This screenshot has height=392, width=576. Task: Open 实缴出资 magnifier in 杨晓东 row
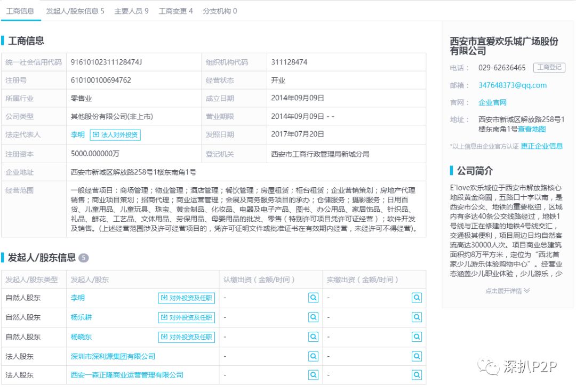click(417, 337)
